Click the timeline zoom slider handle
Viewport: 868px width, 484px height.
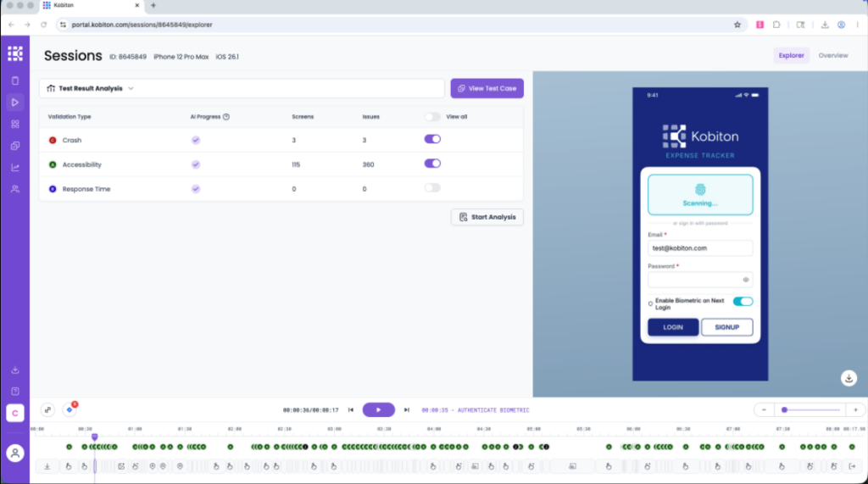(784, 409)
